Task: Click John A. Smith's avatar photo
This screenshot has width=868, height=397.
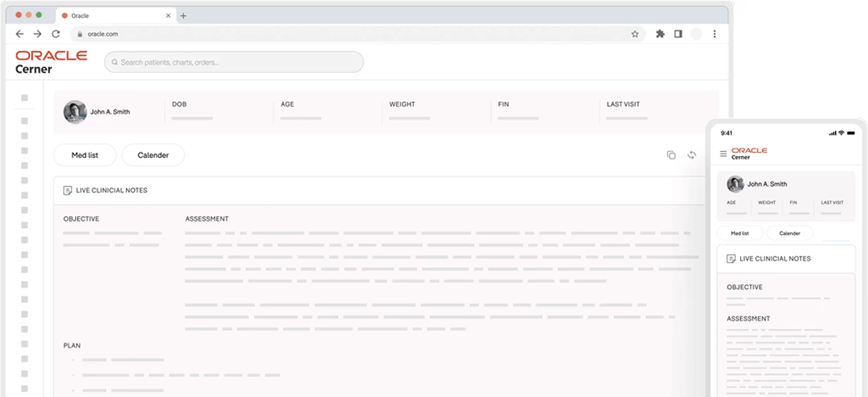Action: [x=75, y=112]
